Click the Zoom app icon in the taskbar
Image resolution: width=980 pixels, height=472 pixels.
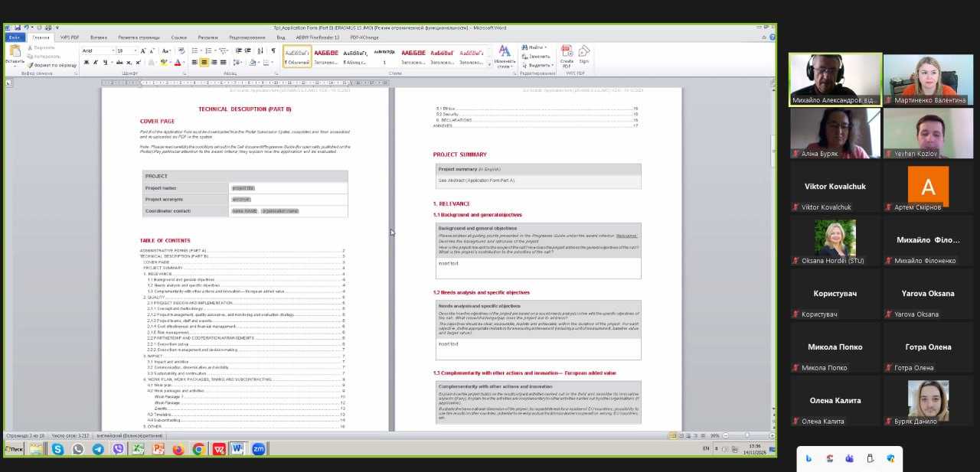click(x=258, y=449)
